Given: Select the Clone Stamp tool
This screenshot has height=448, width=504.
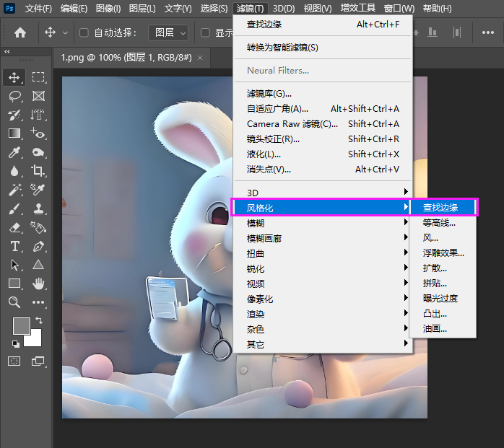Looking at the screenshot, I should 38,208.
